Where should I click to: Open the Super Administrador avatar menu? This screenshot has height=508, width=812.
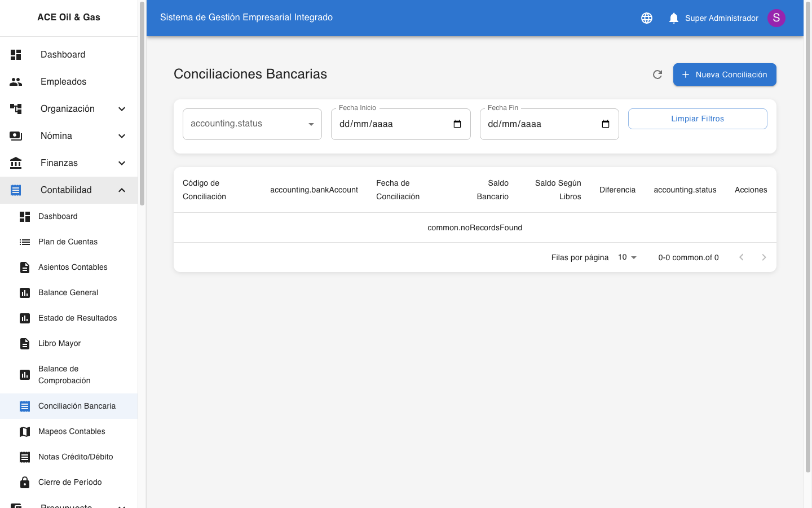776,18
